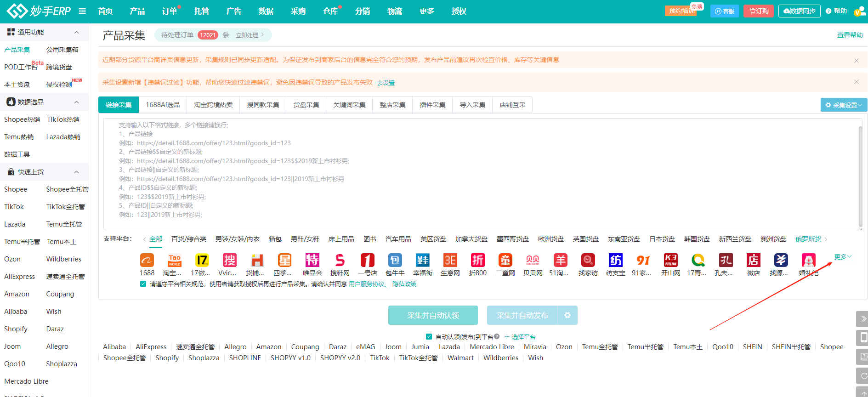Toggle 自动认领(发布)到平台 checkbox
The image size is (868, 397).
tap(429, 337)
